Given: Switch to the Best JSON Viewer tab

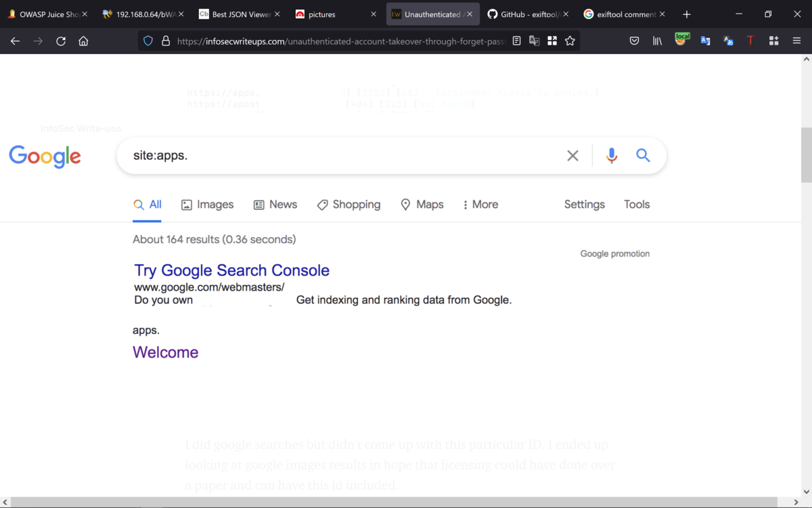Looking at the screenshot, I should click(x=240, y=14).
